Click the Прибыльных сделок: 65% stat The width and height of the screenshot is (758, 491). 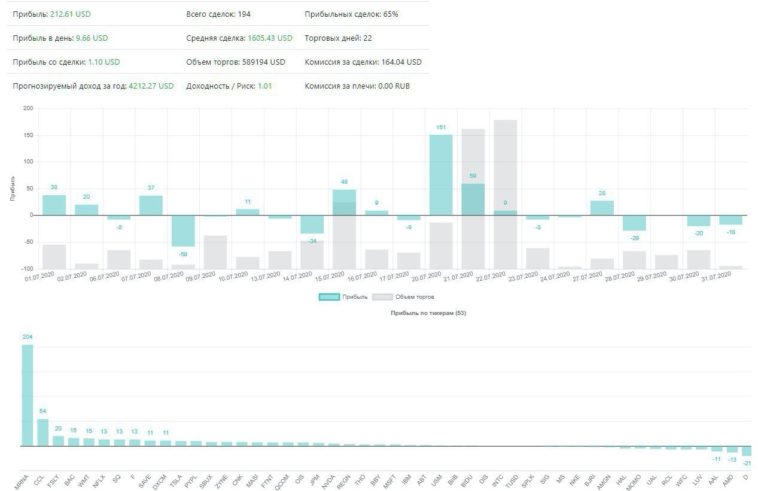349,15
